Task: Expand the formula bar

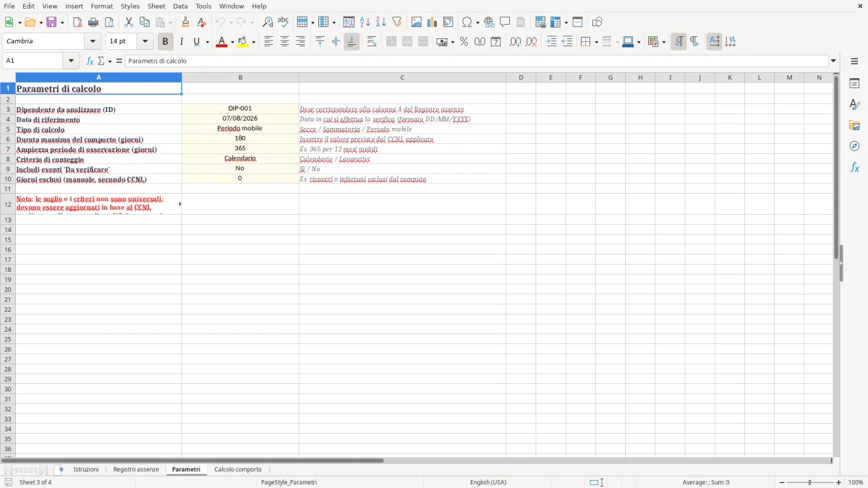Action: tap(833, 61)
